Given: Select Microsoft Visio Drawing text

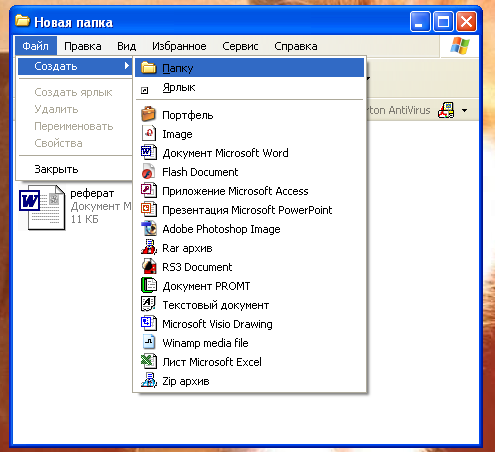Looking at the screenshot, I should (x=217, y=324).
